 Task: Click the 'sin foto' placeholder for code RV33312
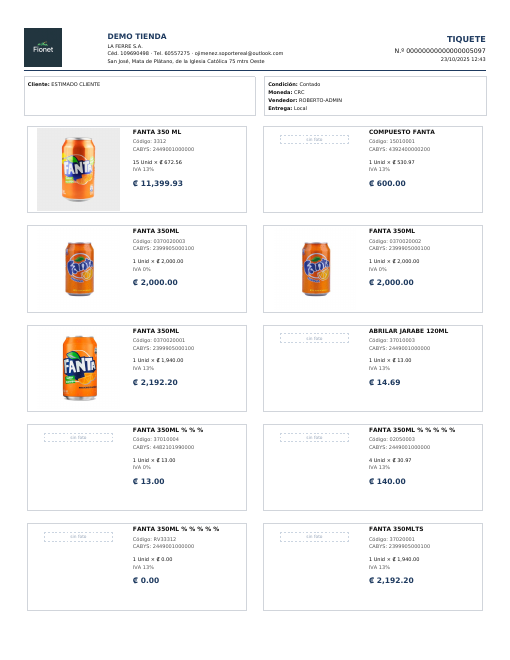pyautogui.click(x=78, y=536)
